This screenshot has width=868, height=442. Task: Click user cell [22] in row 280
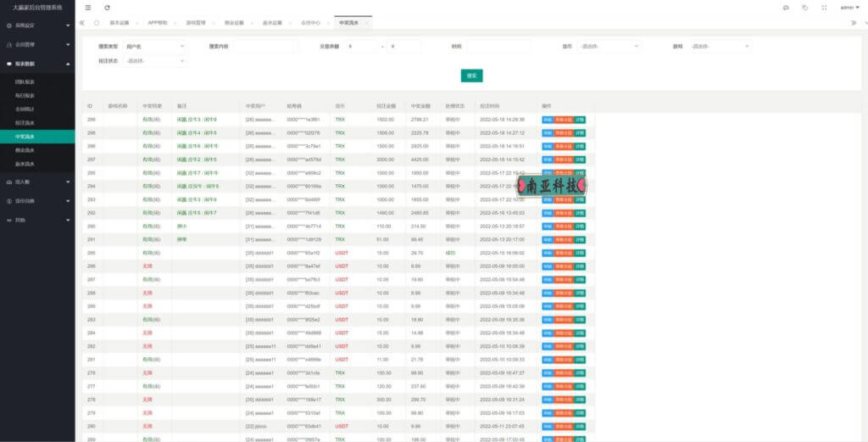coord(256,427)
